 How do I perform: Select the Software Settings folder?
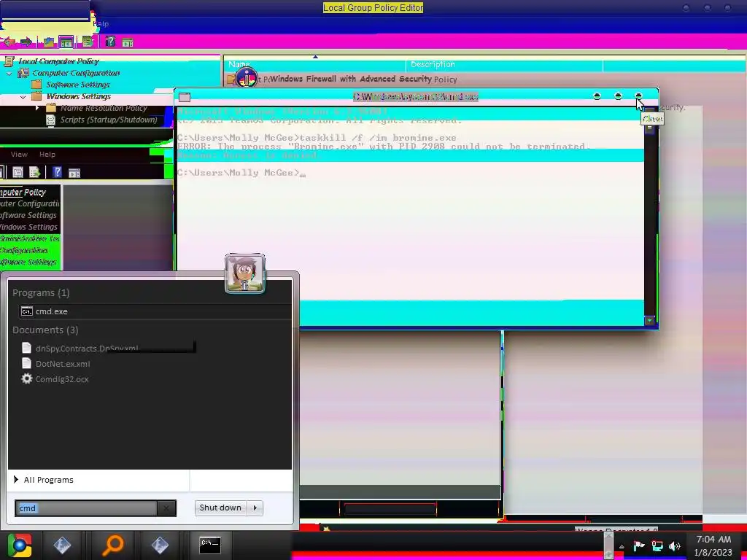click(x=78, y=85)
